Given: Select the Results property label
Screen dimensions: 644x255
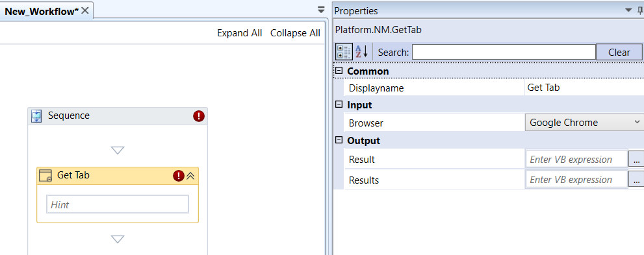Looking at the screenshot, I should (364, 180).
